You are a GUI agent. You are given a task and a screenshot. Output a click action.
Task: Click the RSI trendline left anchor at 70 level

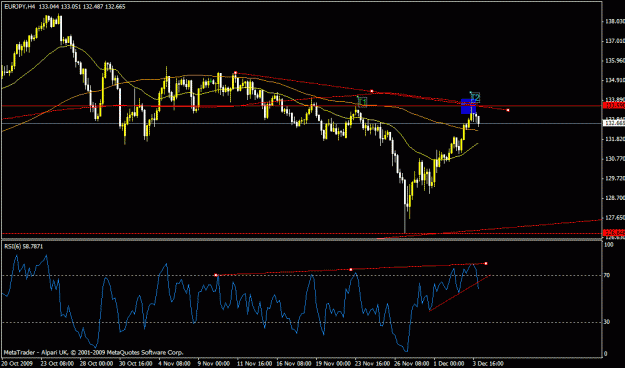[216, 275]
